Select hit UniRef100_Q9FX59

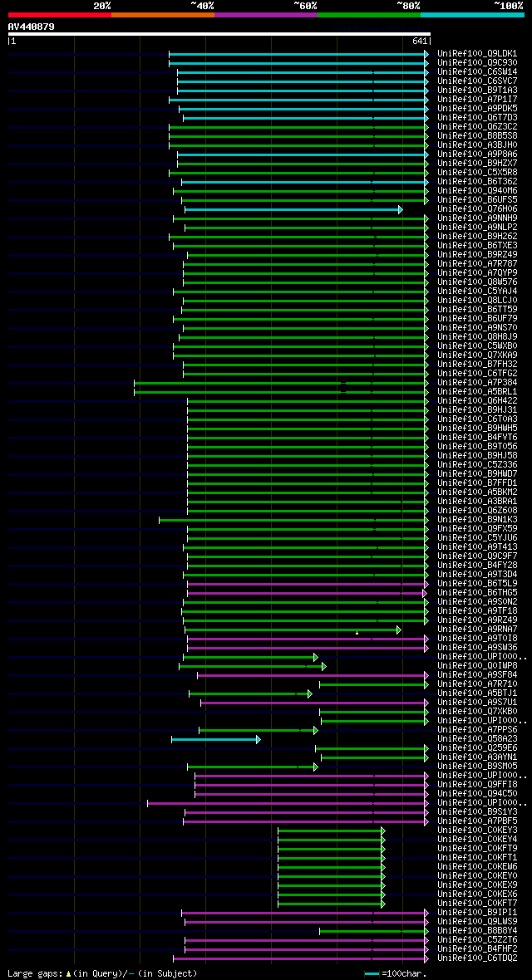pyautogui.click(x=477, y=529)
